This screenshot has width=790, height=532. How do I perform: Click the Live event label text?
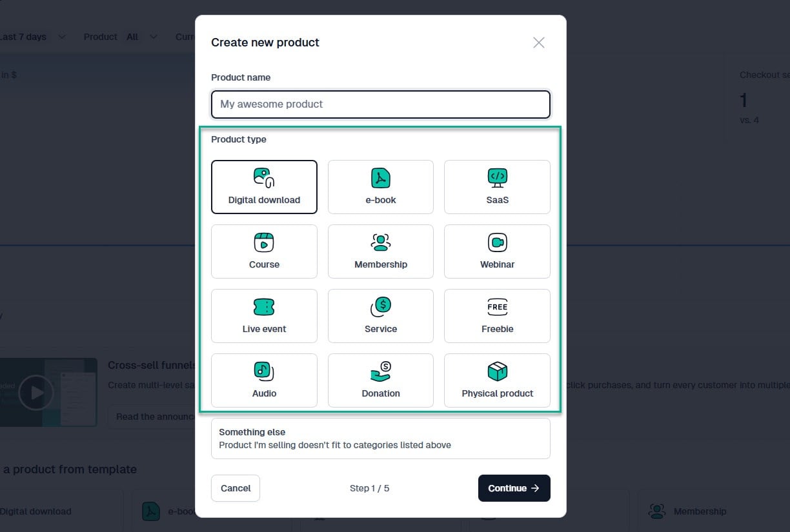click(264, 329)
